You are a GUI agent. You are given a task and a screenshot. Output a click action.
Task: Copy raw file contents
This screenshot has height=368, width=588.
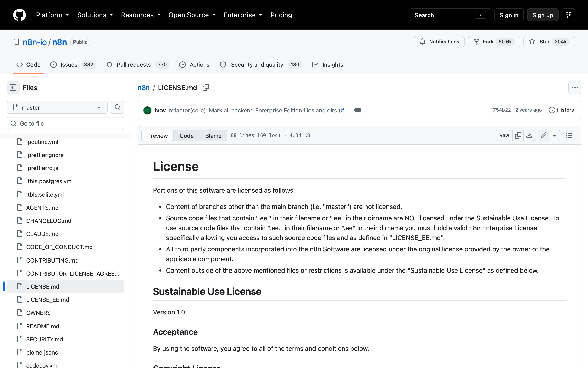click(x=518, y=135)
